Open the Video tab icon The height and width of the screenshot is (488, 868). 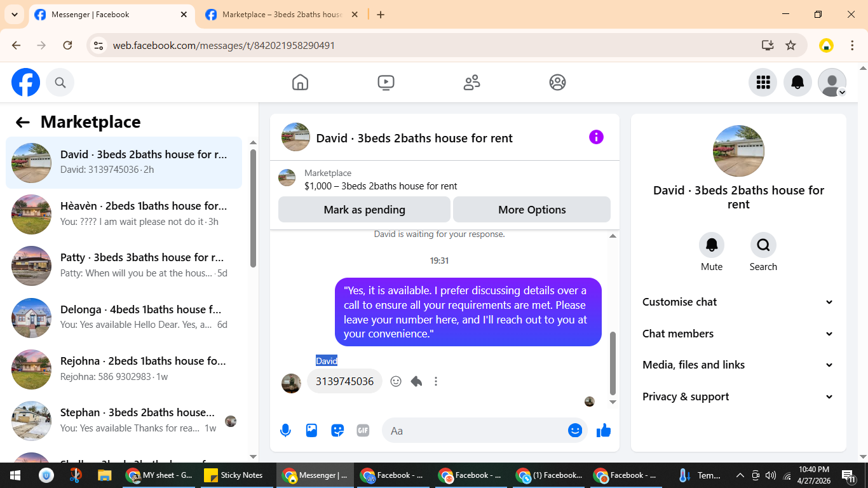point(386,83)
